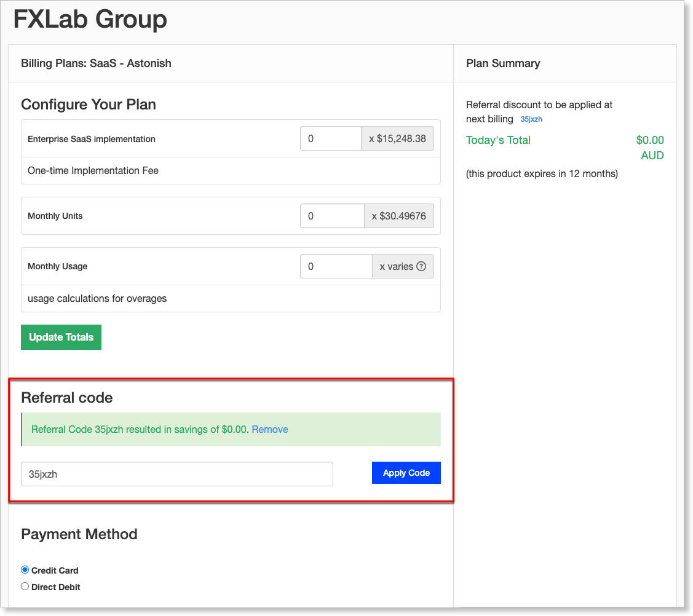Click the 'Billing Plans: SaaS - Astonish' heading

96,63
